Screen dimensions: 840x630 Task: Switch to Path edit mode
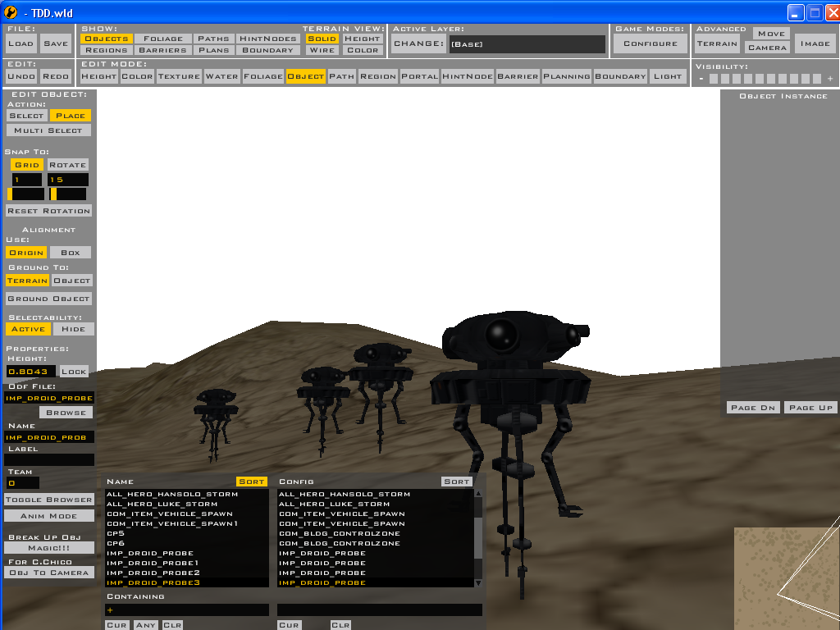pos(342,76)
